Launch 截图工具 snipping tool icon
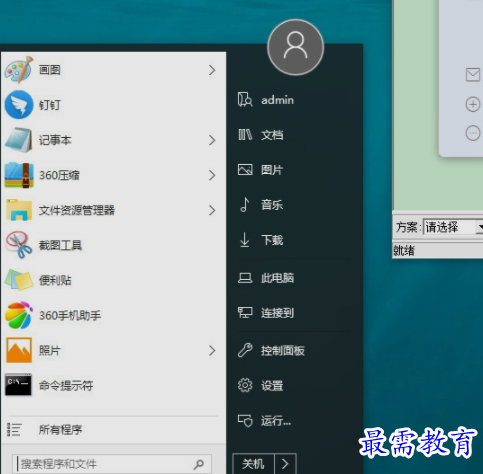 click(19, 245)
